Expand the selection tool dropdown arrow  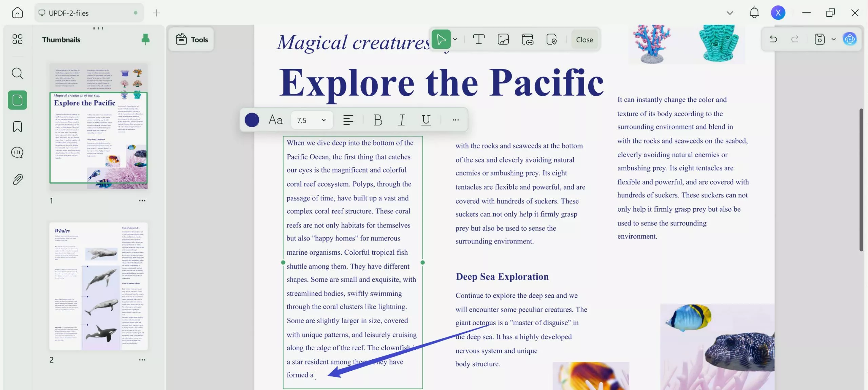(x=455, y=39)
